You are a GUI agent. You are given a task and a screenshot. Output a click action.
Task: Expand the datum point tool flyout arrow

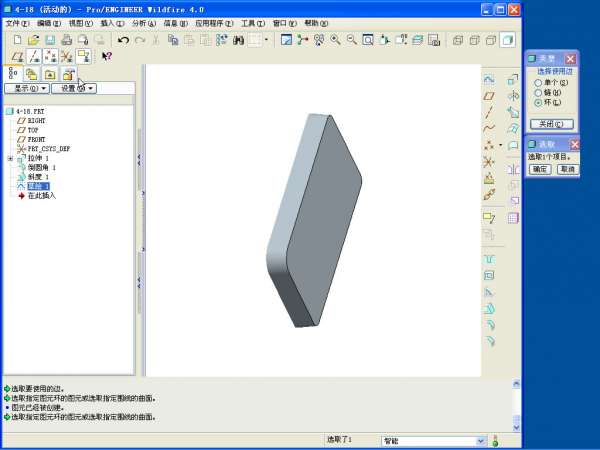coord(501,145)
